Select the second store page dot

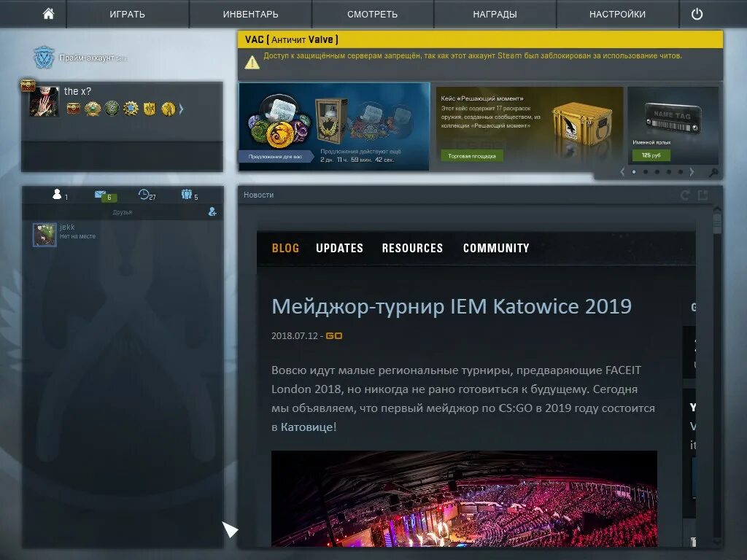point(646,172)
